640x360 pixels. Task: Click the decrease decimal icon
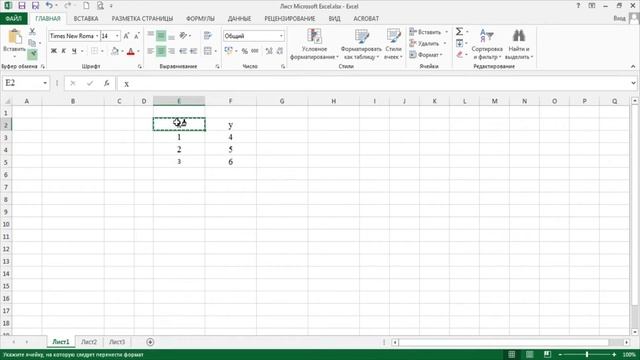(x=280, y=51)
